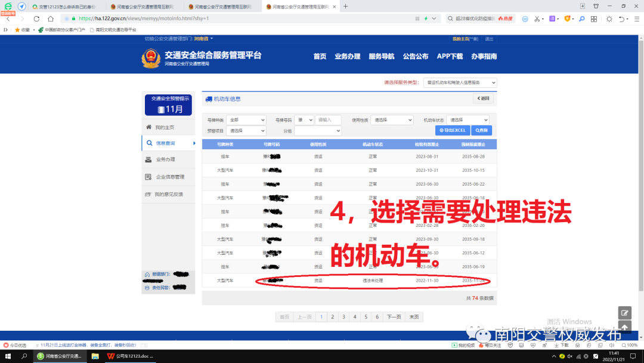Open the 使用性质 filter dropdown

click(392, 119)
